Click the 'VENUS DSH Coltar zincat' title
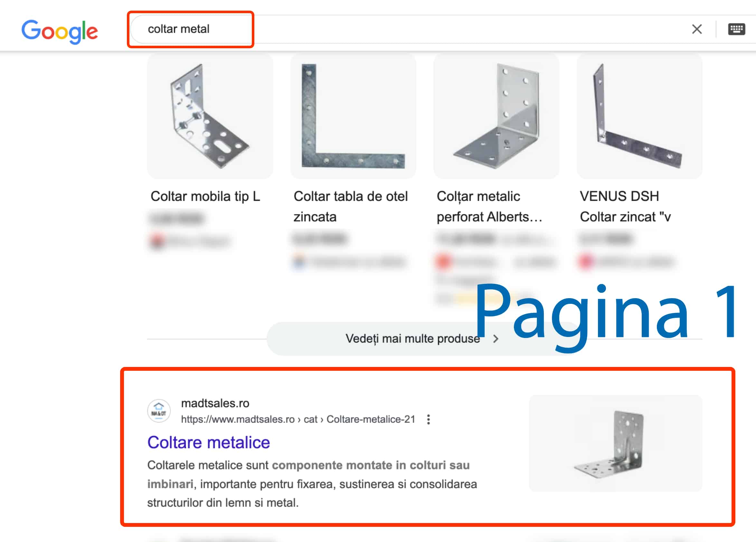The height and width of the screenshot is (542, 756). tap(625, 207)
